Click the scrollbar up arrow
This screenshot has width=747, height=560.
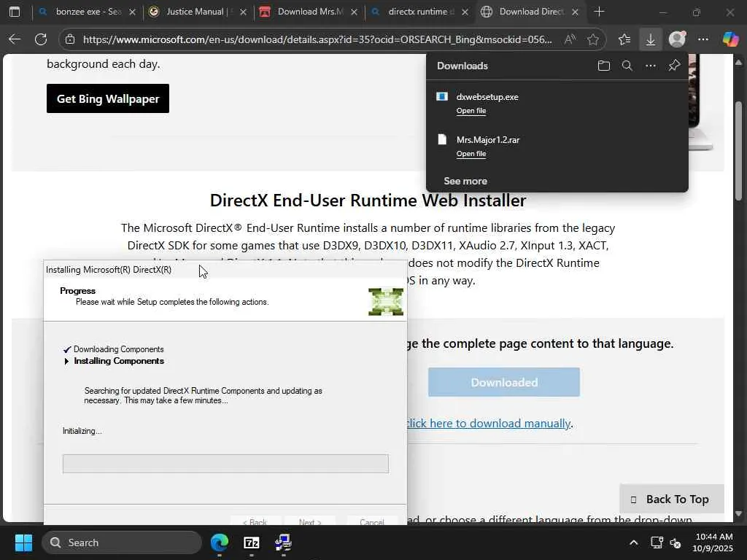click(x=739, y=63)
